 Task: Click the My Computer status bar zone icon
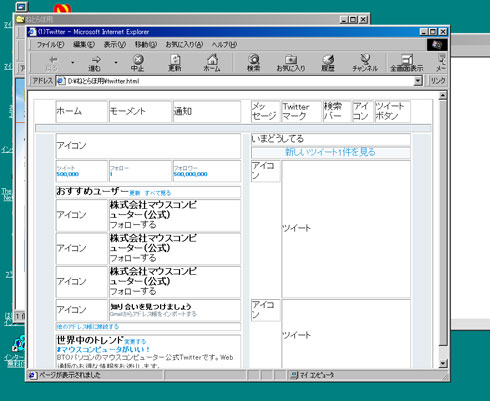(294, 375)
